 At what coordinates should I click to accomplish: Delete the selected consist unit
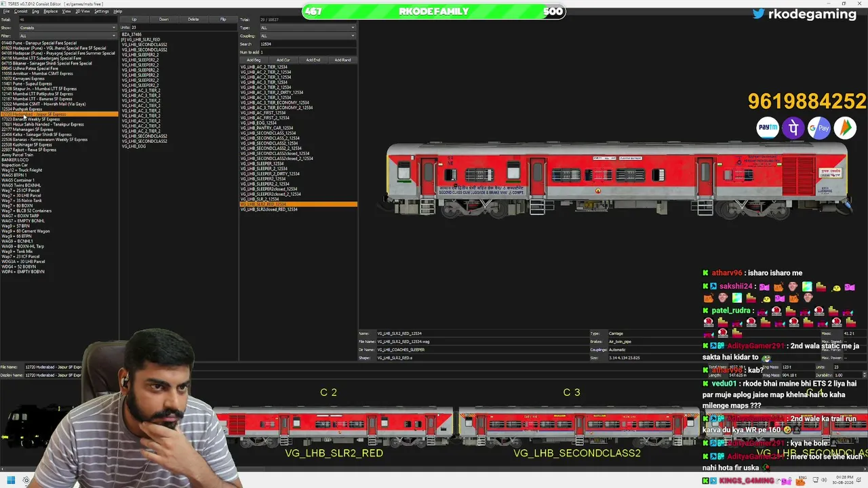click(x=193, y=20)
